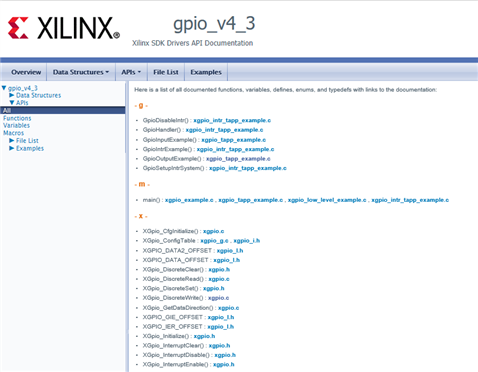Open the XGpio_Initialize() xgpio.h link
The image size is (478, 372).
(x=204, y=336)
